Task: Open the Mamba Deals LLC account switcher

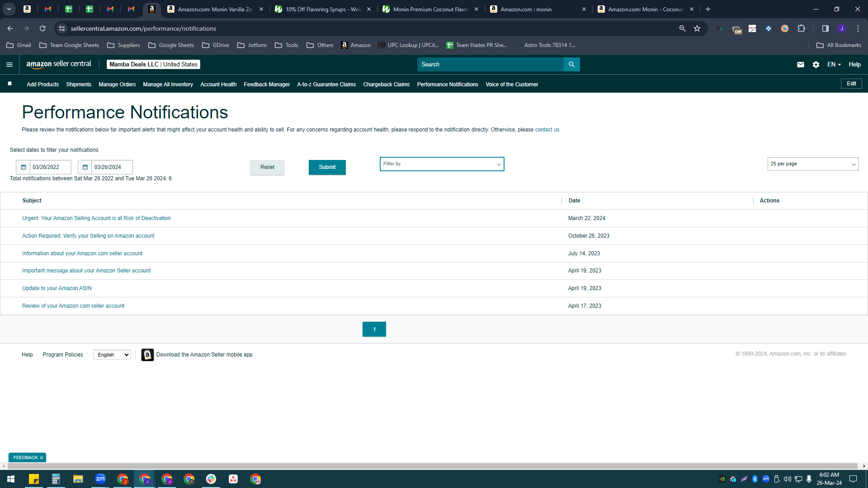Action: click(x=153, y=65)
